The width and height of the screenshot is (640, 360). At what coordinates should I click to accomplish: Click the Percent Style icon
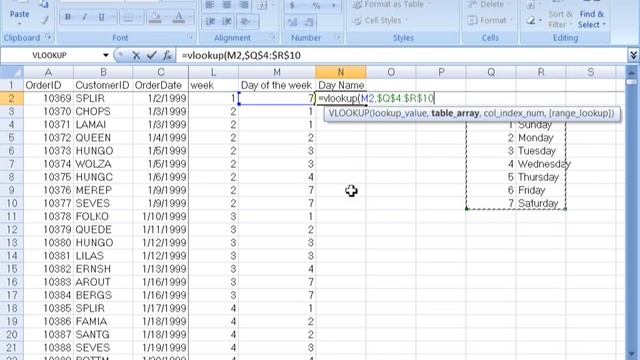point(316,5)
